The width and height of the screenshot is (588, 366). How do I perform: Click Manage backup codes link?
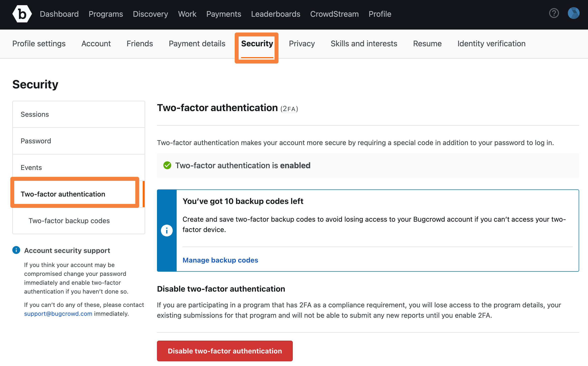(x=220, y=260)
